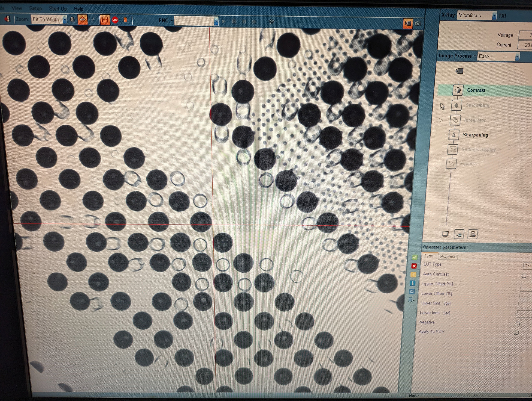Open the Start Up menu

pyautogui.click(x=58, y=9)
